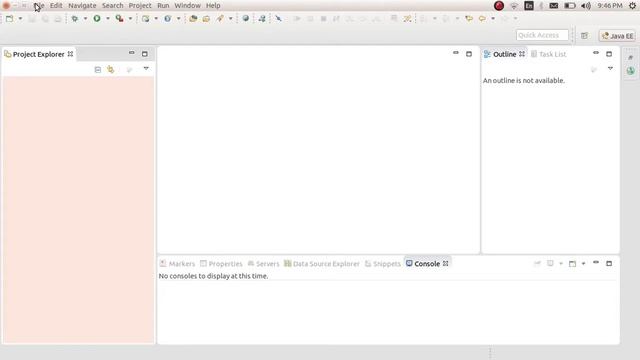This screenshot has height=360, width=640.
Task: Open the Edit menu
Action: pos(56,6)
